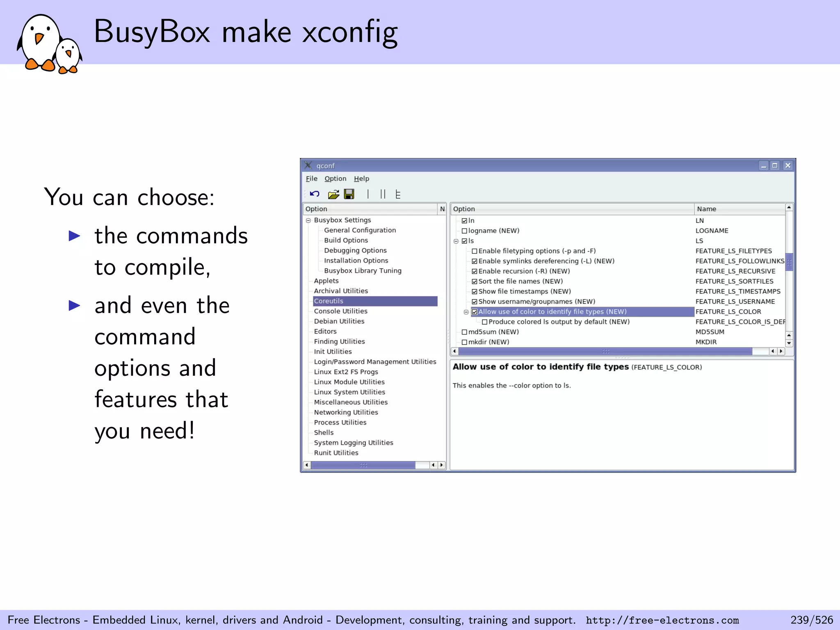Select Shells category

(x=324, y=433)
